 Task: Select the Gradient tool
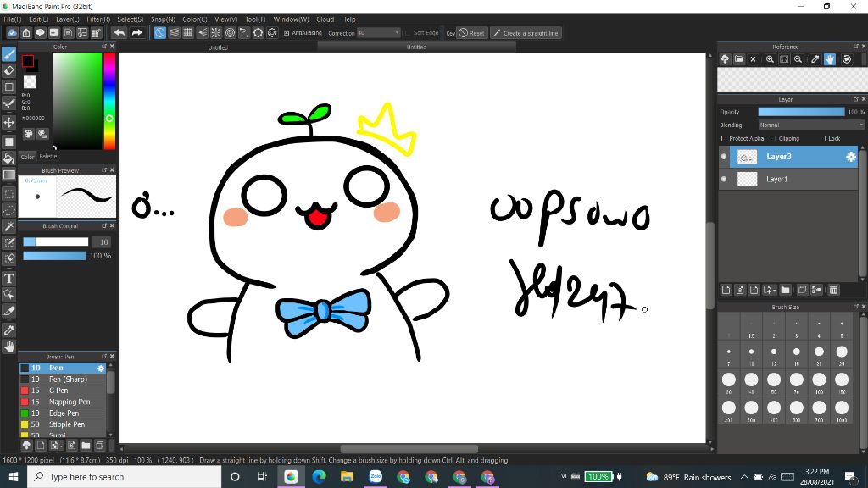pyautogui.click(x=8, y=175)
